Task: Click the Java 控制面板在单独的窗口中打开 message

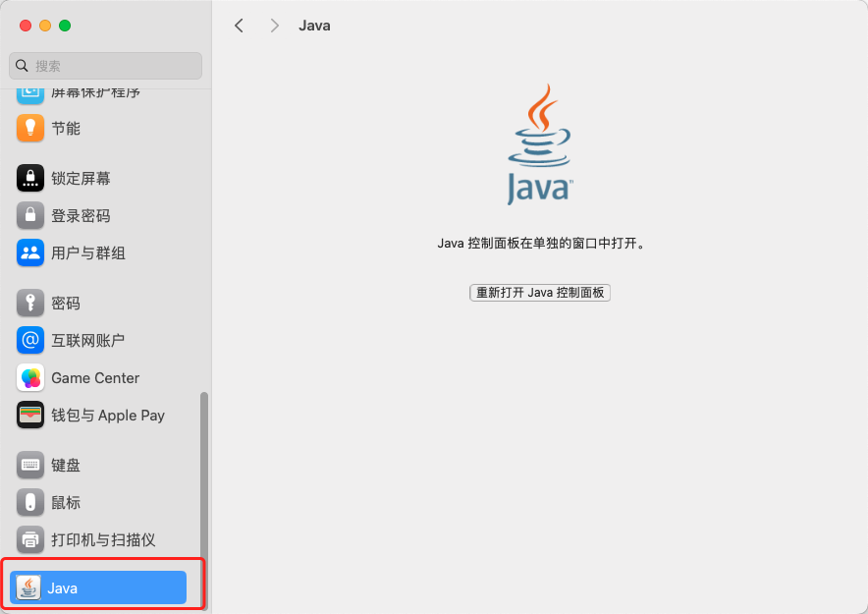Action: [x=542, y=243]
